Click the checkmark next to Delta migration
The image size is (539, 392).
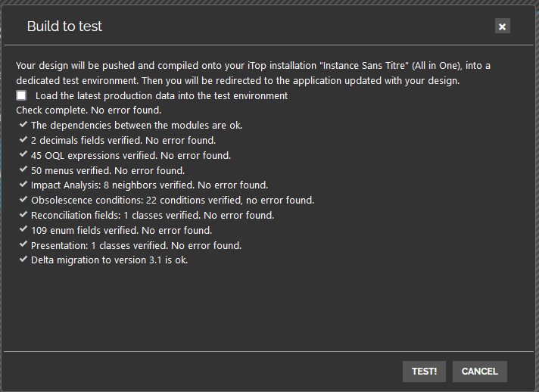coord(23,260)
